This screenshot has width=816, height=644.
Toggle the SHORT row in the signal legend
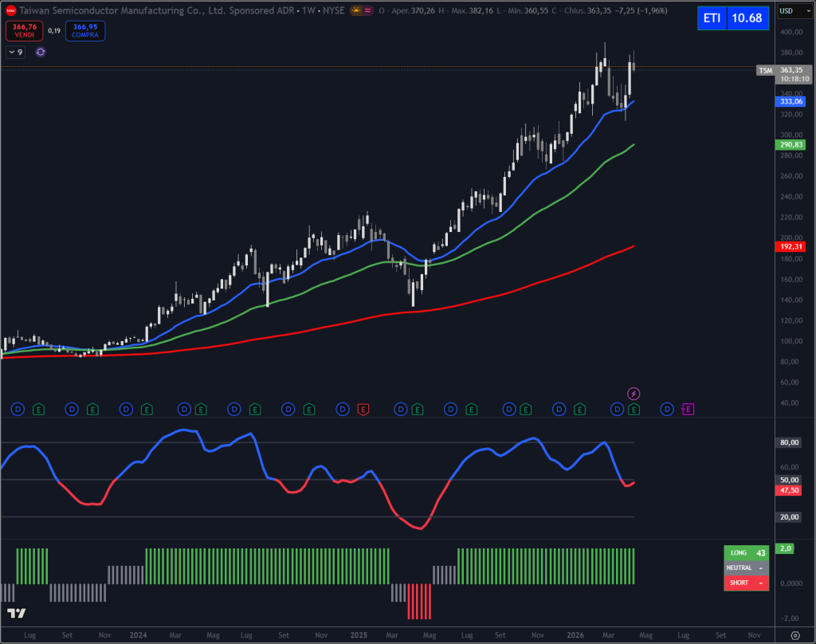746,583
